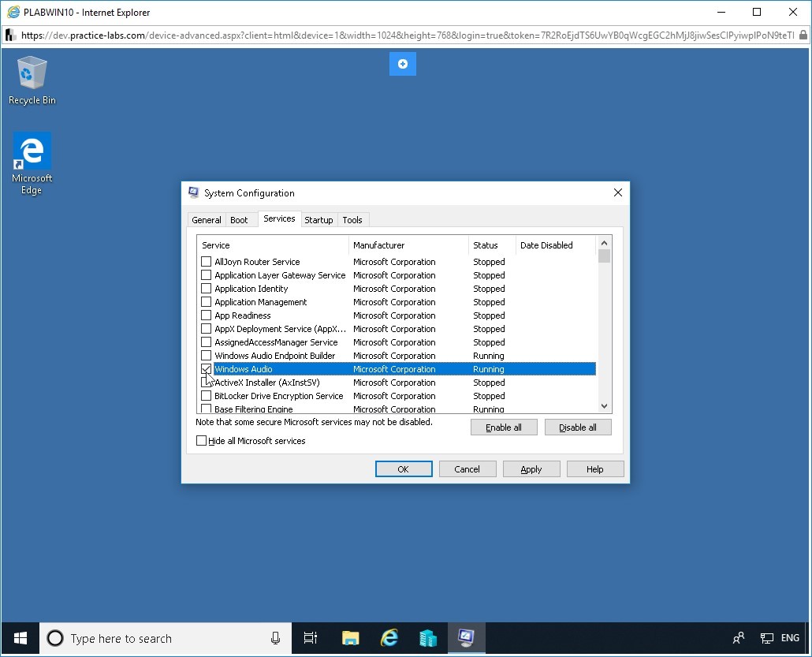The image size is (812, 657).
Task: Check Hide all Microsoft services
Action: [202, 441]
